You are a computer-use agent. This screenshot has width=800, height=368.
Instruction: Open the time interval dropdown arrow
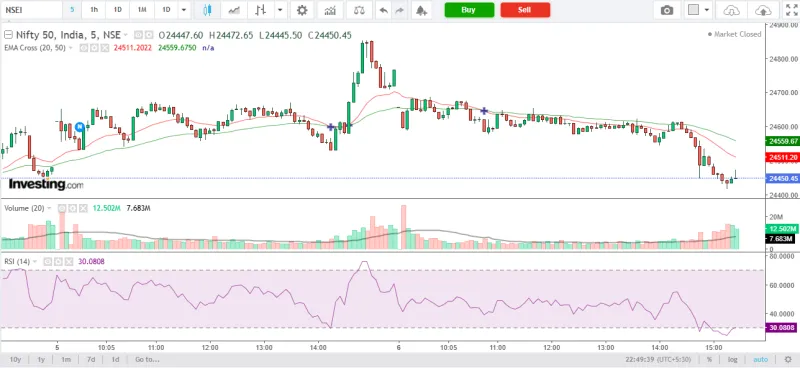coord(184,10)
